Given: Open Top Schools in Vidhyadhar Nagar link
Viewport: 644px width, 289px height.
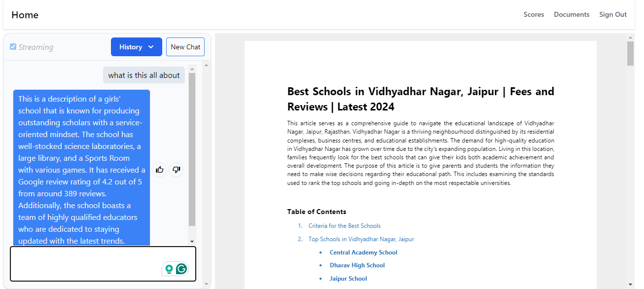Looking at the screenshot, I should [361, 239].
